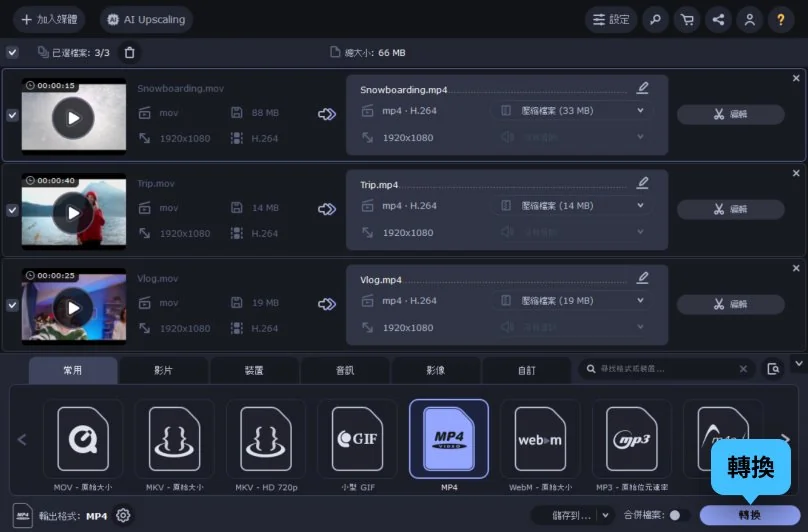This screenshot has height=532, width=808.
Task: Click the pencil icon to rename Snowboarding.mp4
Action: [643, 88]
